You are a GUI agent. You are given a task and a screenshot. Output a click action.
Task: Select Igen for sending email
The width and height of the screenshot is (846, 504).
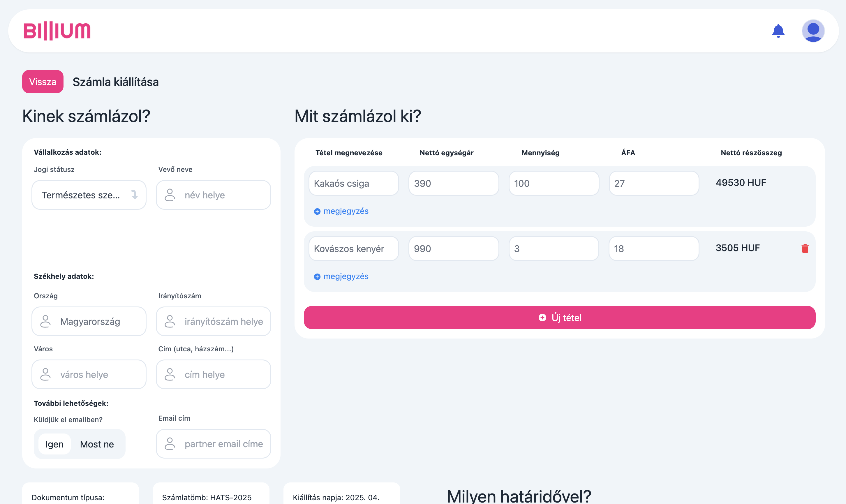click(54, 444)
